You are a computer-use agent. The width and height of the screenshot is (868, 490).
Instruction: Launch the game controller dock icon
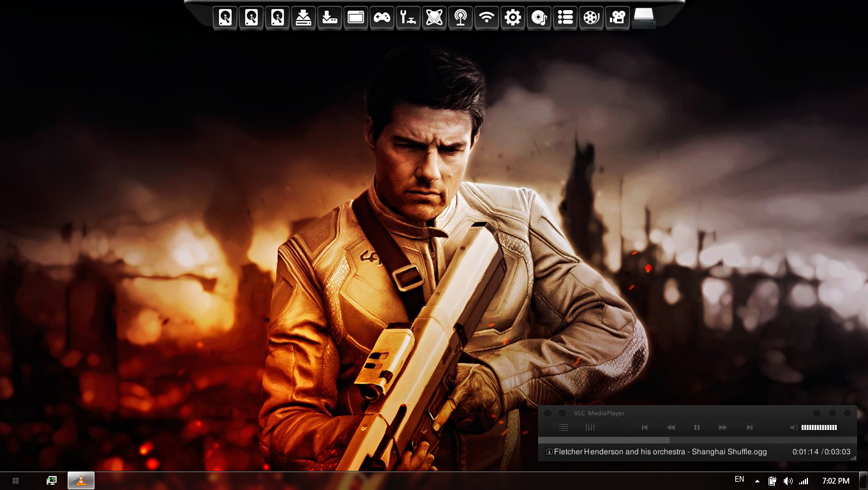(x=382, y=17)
